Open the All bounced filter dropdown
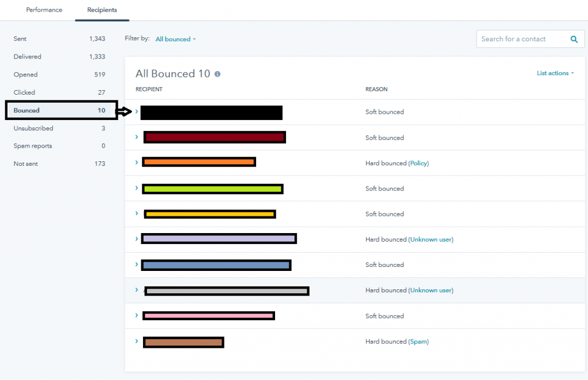 (176, 39)
